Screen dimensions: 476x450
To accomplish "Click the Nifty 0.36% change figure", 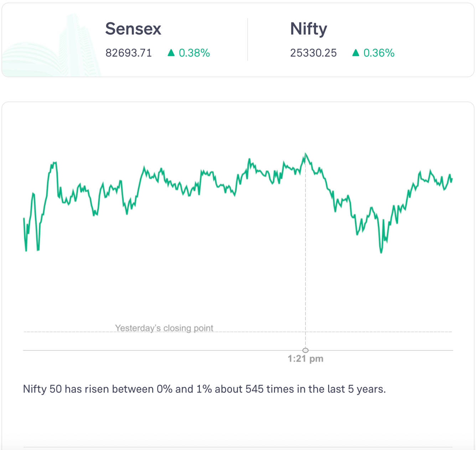I will 379,53.
